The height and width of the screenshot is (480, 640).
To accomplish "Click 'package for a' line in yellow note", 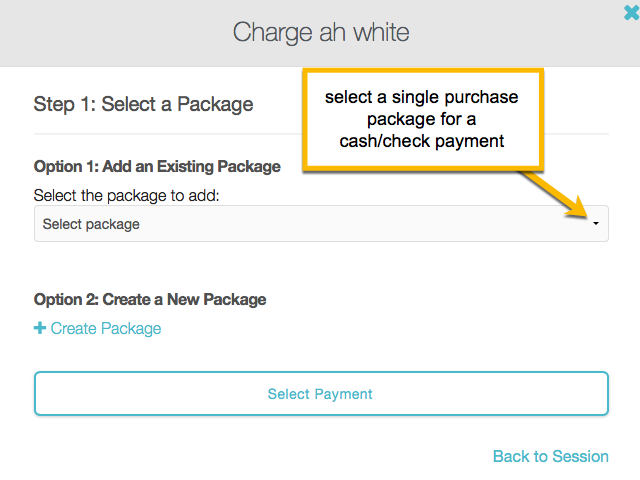I will [420, 120].
